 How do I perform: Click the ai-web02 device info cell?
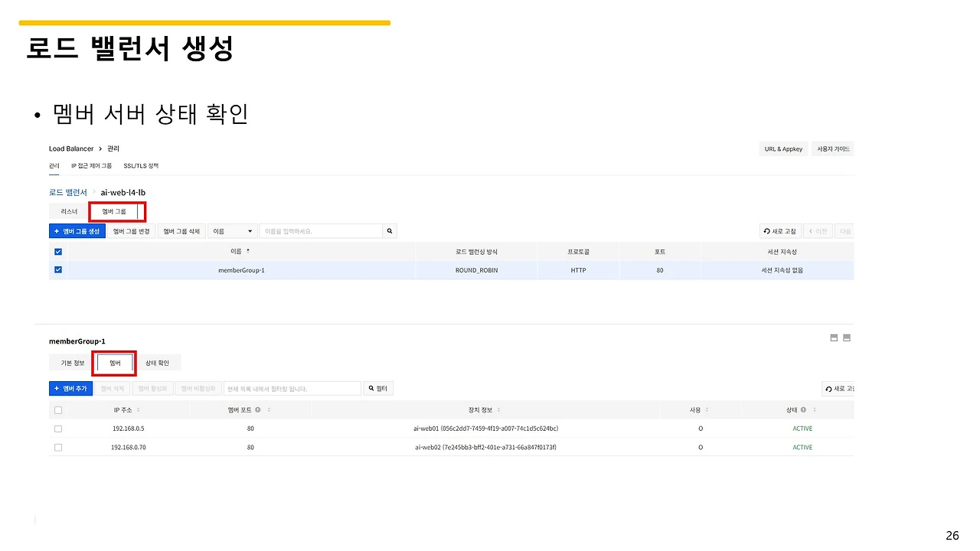485,447
